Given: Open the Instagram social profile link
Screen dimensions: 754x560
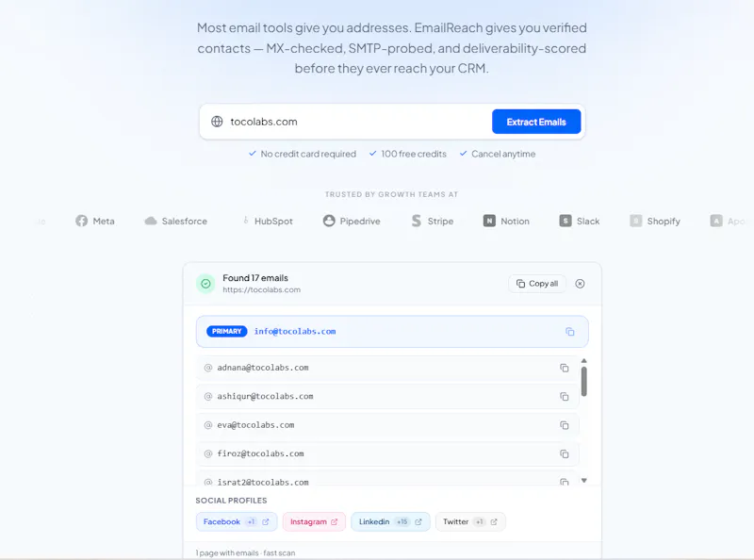Looking at the screenshot, I should (x=314, y=522).
